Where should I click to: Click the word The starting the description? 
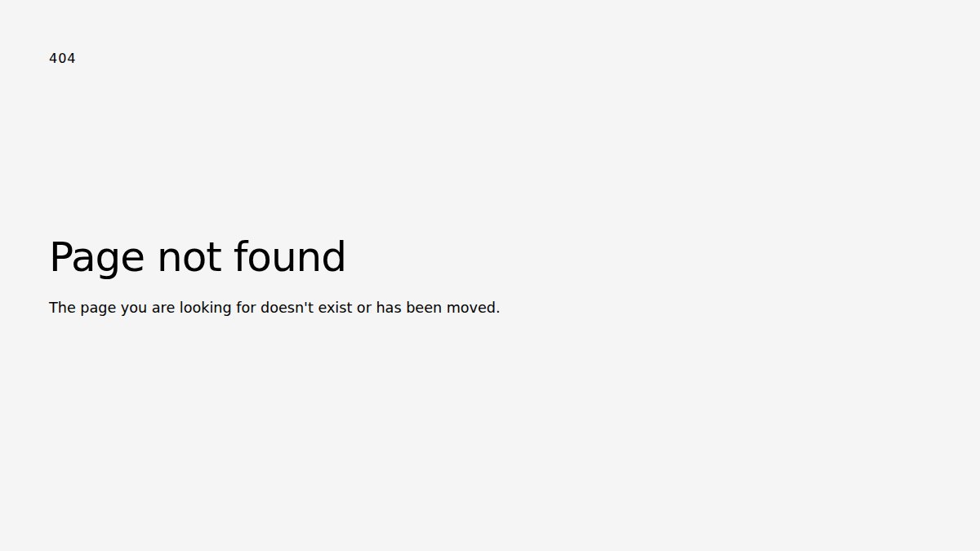62,308
